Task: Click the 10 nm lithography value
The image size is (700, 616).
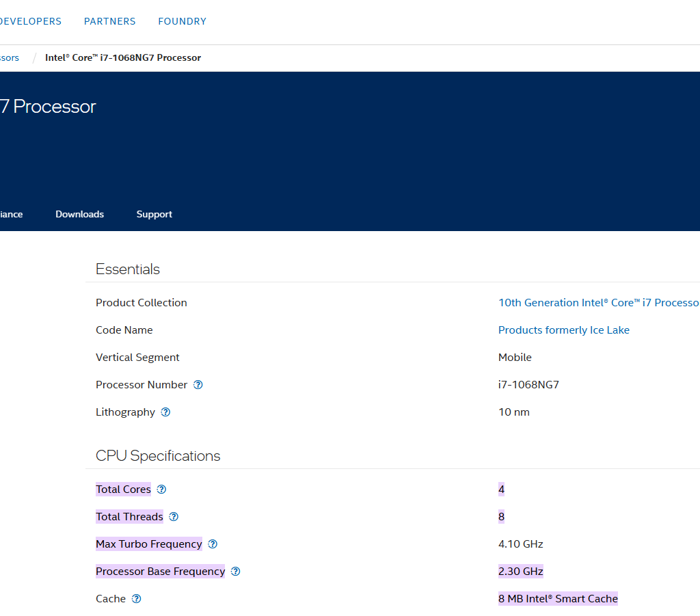Action: tap(514, 412)
